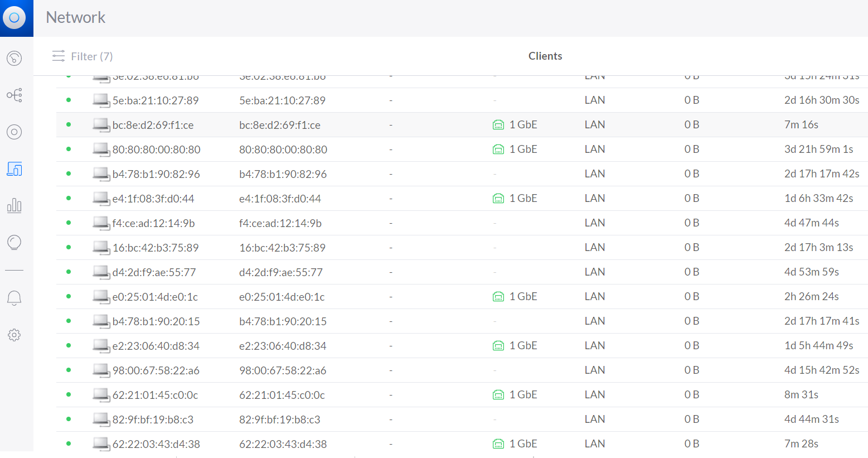The width and height of the screenshot is (868, 458).
Task: Open the Topology view in the sidebar
Action: tap(14, 95)
